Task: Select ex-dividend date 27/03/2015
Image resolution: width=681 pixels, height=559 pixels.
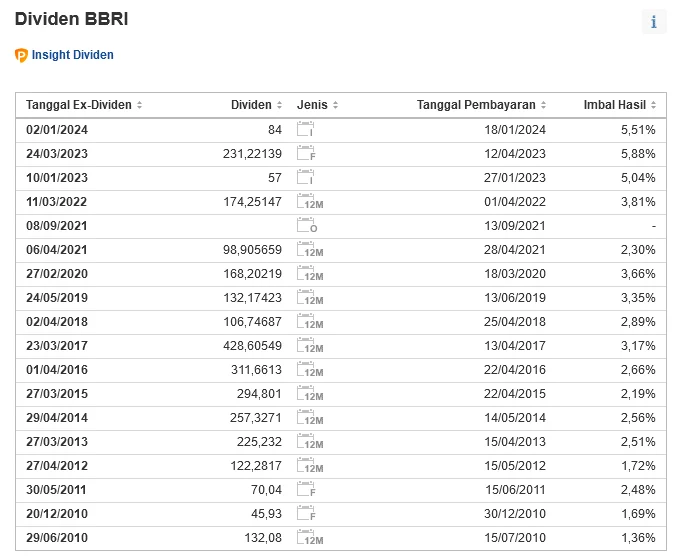Action: tap(57, 394)
